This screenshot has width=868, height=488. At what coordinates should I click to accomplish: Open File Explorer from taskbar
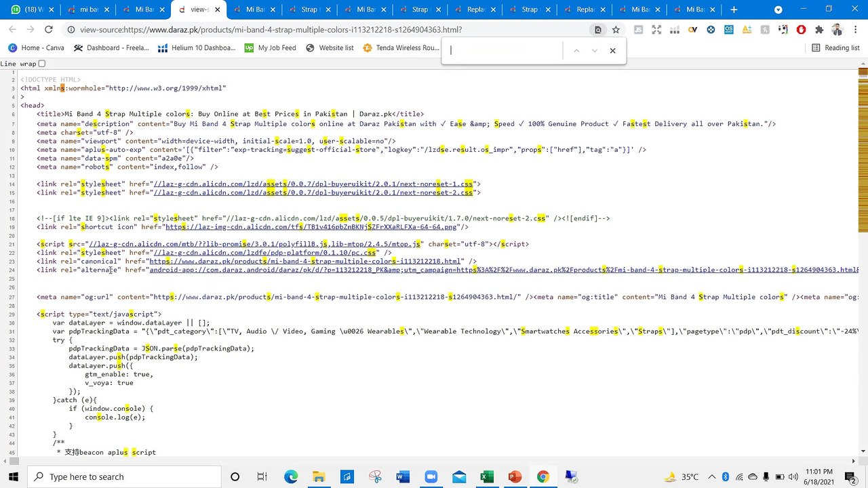[x=318, y=476]
